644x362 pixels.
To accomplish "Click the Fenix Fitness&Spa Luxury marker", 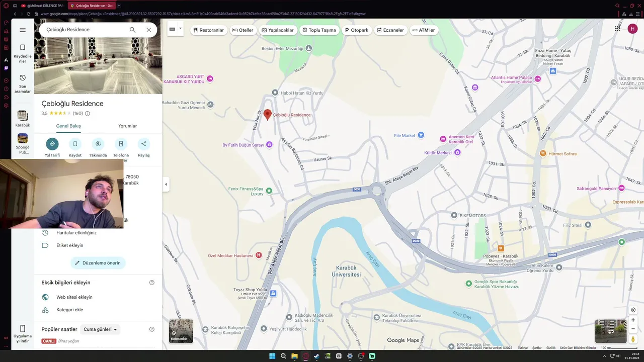I will pyautogui.click(x=269, y=191).
